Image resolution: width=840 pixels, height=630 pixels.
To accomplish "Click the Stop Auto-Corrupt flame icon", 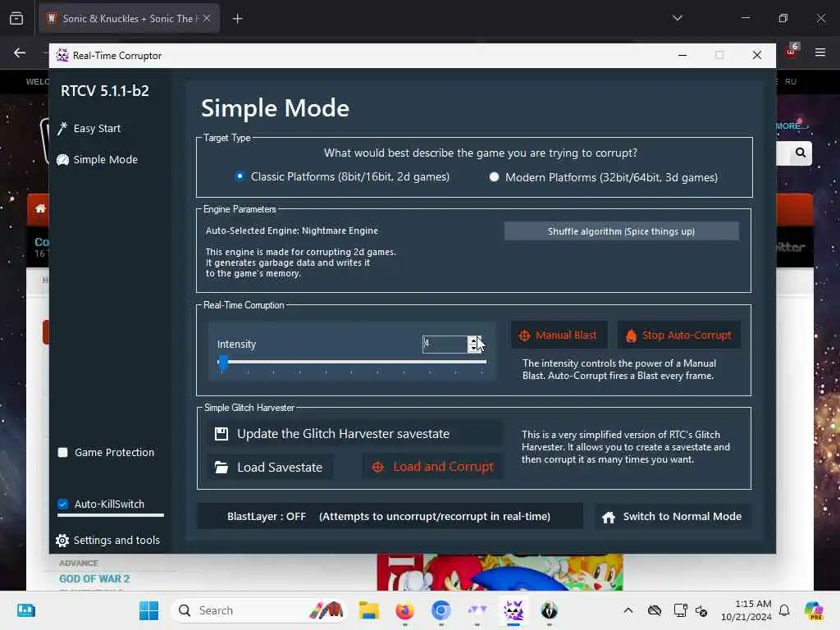I will click(x=631, y=336).
